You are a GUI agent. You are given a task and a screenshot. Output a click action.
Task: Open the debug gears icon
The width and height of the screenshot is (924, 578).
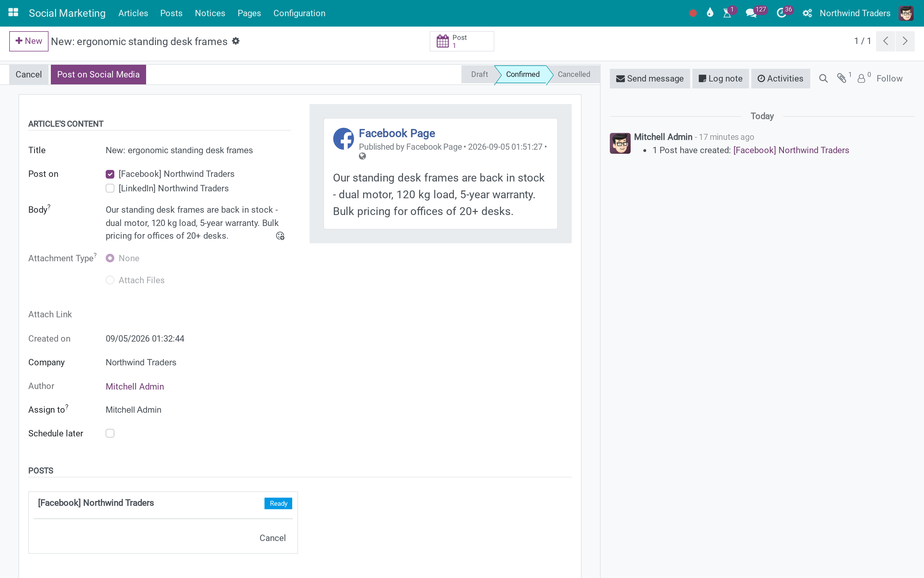pyautogui.click(x=807, y=13)
